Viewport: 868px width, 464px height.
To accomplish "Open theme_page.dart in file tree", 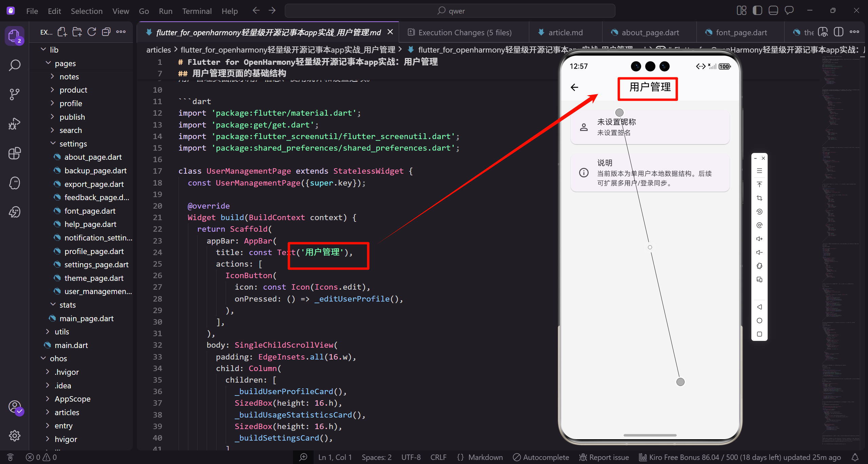I will (94, 278).
